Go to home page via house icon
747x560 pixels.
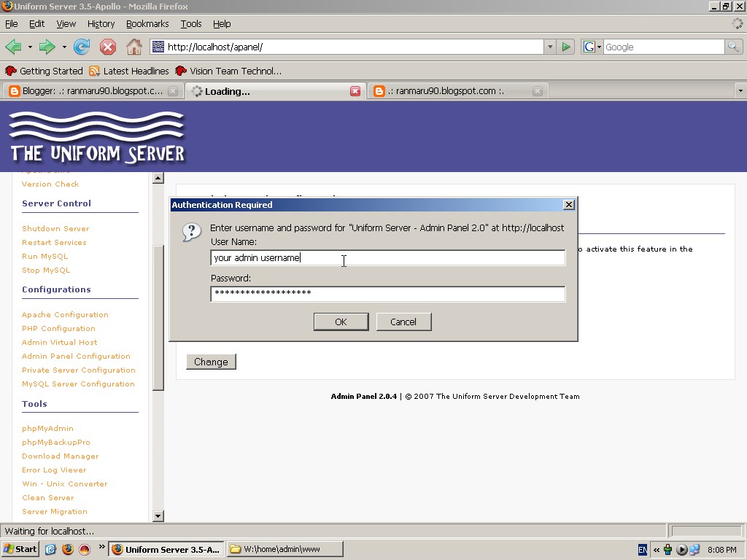(x=134, y=47)
